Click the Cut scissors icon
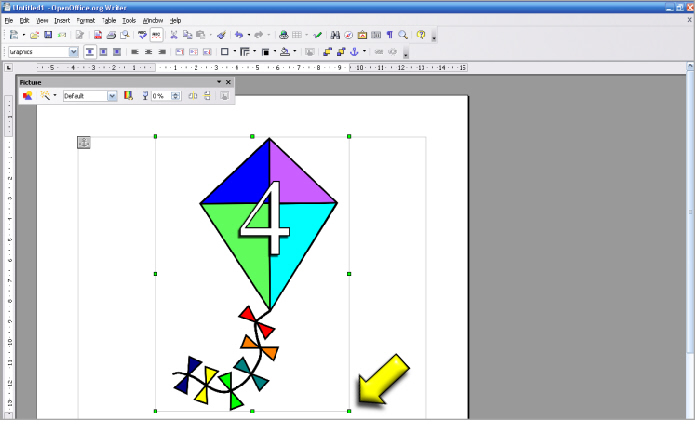 click(174, 35)
